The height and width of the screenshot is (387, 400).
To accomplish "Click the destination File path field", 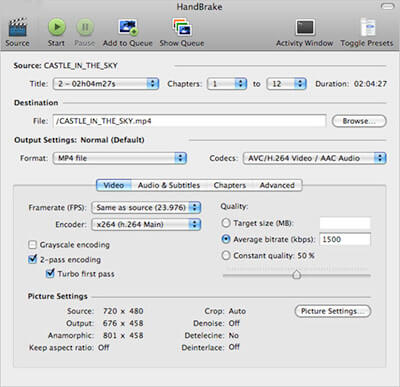I will click(x=189, y=121).
